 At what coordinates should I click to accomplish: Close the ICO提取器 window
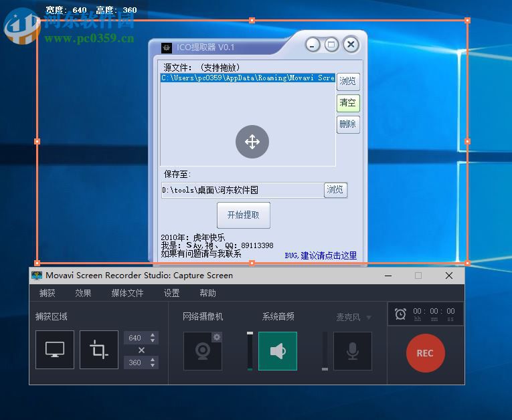point(351,44)
